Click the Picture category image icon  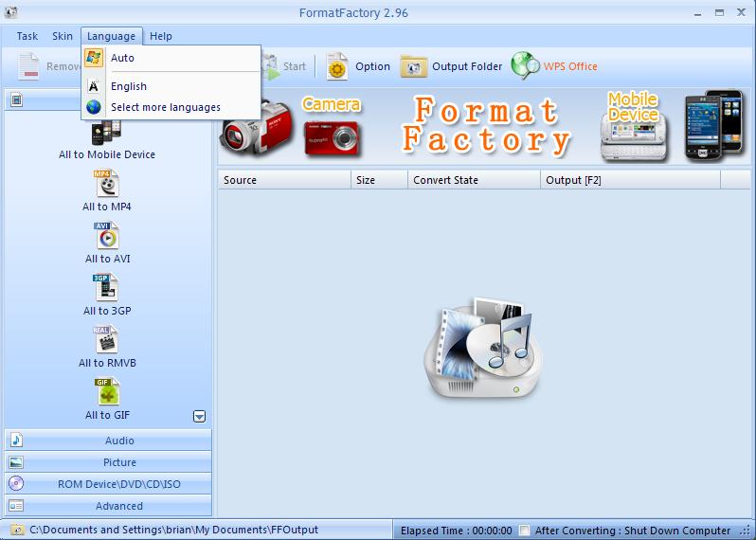16,462
